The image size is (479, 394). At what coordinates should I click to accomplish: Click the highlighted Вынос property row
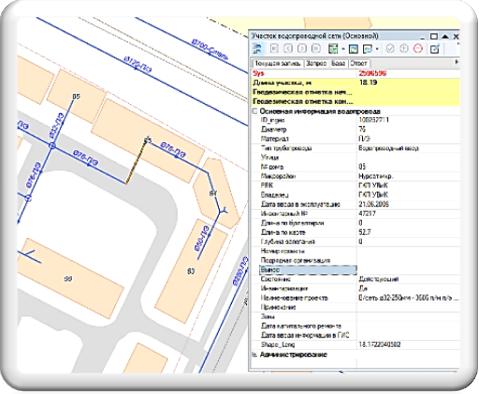pyautogui.click(x=308, y=269)
